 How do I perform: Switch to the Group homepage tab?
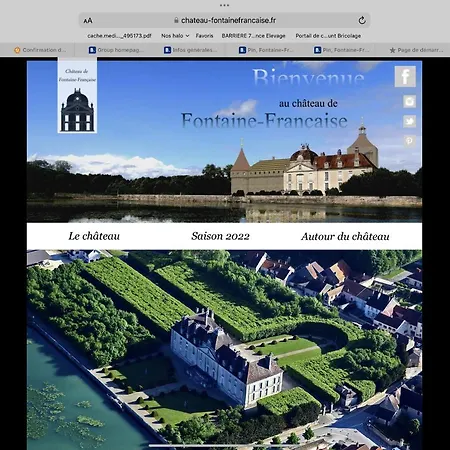click(116, 50)
